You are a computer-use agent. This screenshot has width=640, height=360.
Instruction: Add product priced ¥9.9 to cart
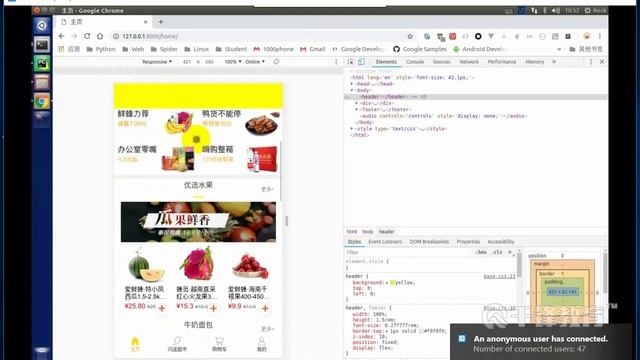click(x=265, y=309)
